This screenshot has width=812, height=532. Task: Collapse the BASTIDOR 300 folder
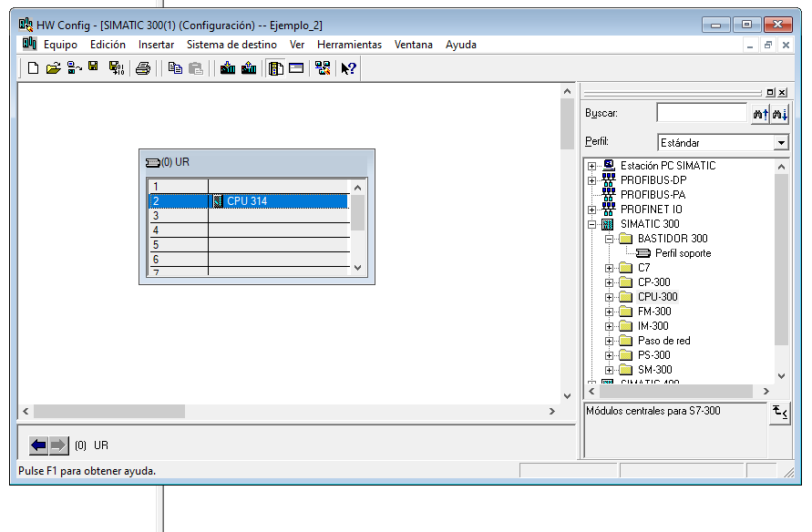pyautogui.click(x=609, y=239)
